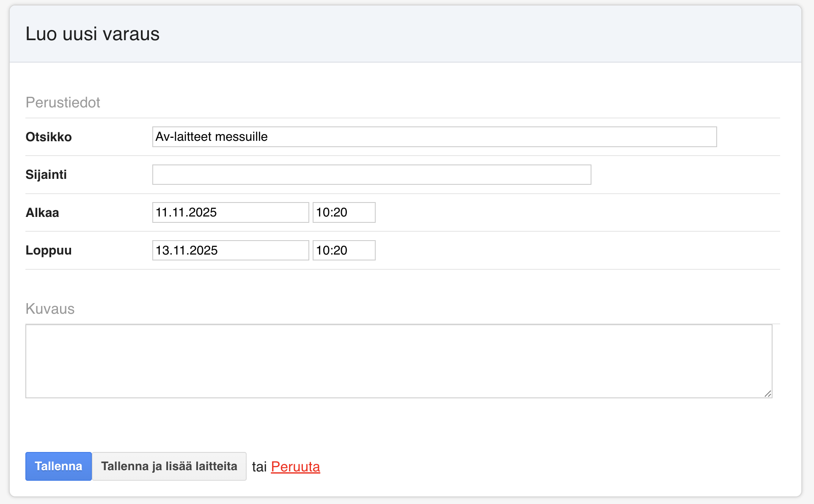
Task: Click Av-laitteet messuille text in title field
Action: click(x=212, y=137)
